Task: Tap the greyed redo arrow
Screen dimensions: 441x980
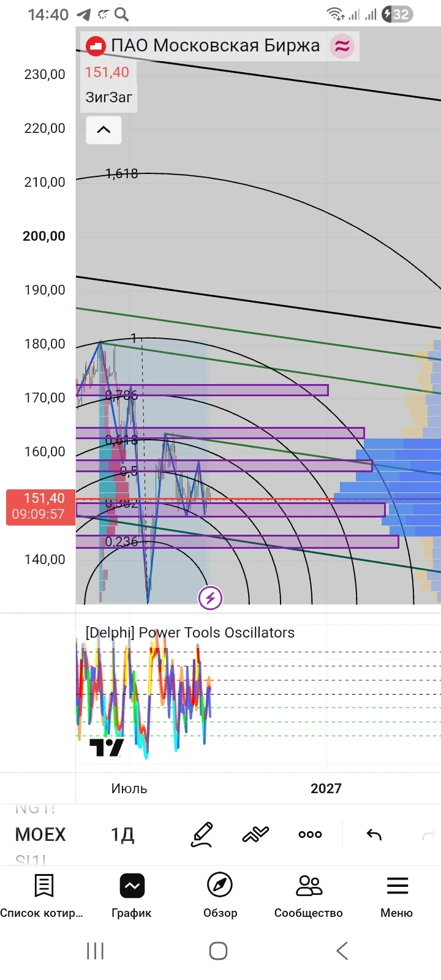Action: point(429,834)
